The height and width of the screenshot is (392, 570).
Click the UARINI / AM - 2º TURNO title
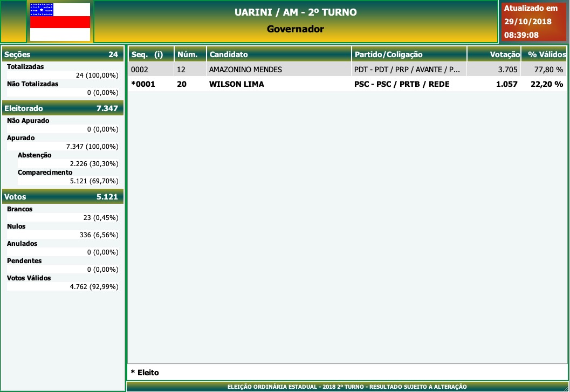point(296,12)
